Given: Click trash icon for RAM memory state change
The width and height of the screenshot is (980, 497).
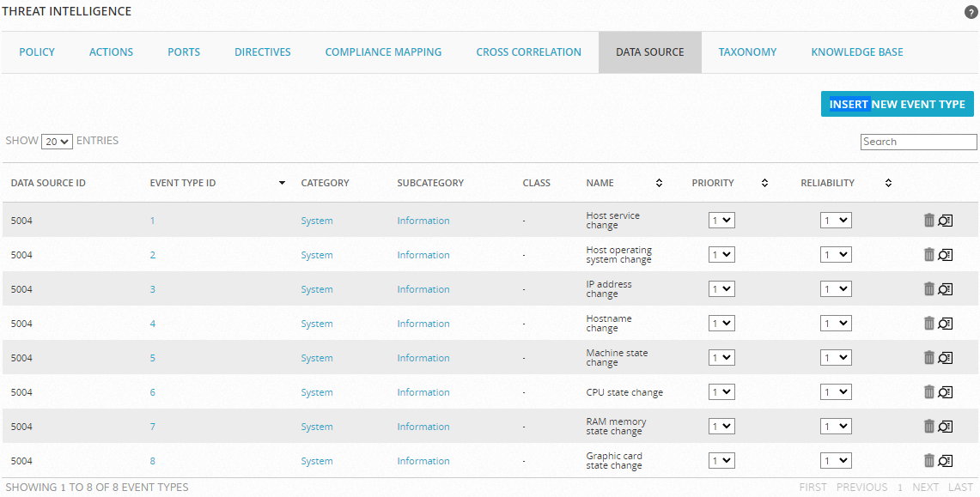Looking at the screenshot, I should 928,427.
